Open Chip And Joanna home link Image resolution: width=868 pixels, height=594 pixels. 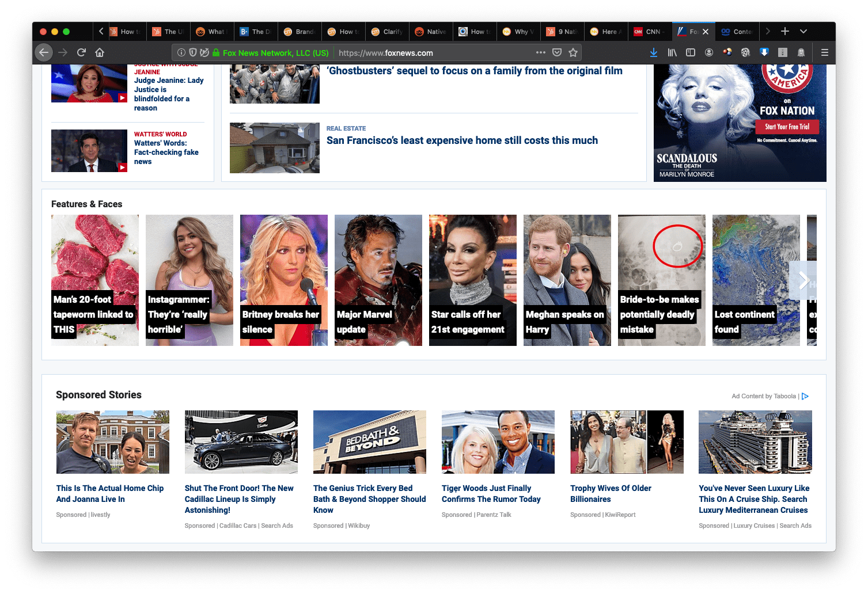(x=110, y=494)
